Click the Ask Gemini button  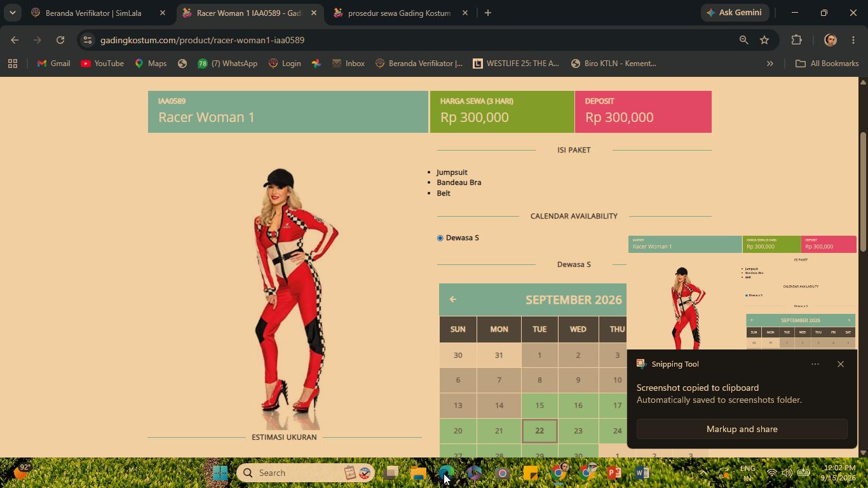736,13
